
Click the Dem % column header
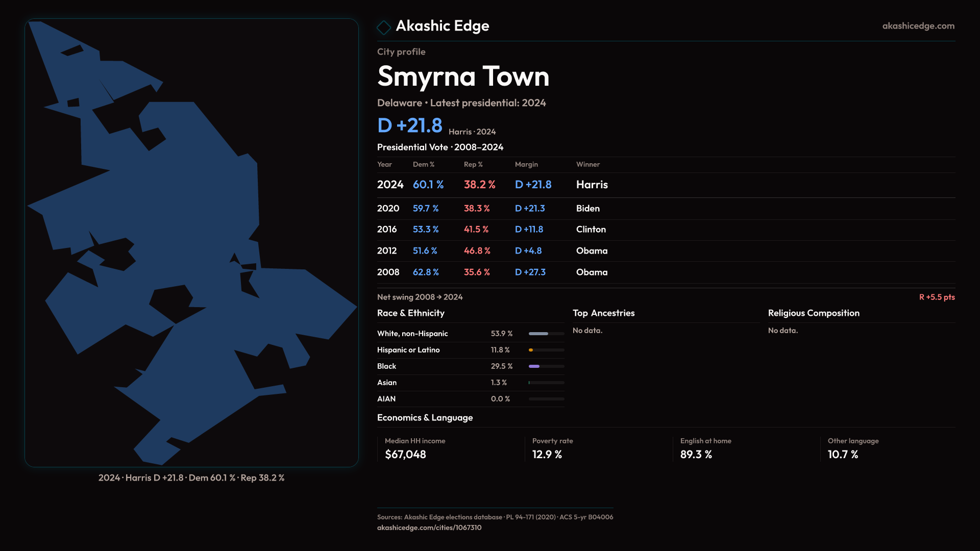coord(423,164)
